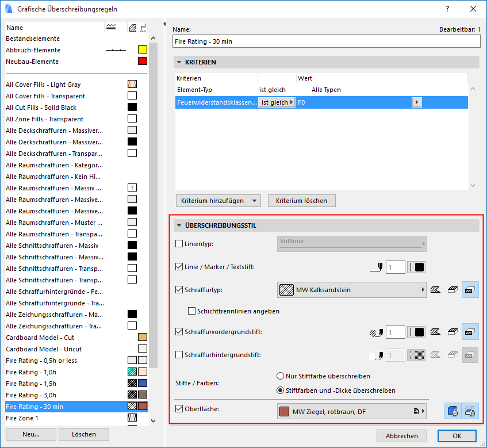487x448 pixels.
Task: Uncheck the Oberfläche checkbox
Action: [179, 408]
